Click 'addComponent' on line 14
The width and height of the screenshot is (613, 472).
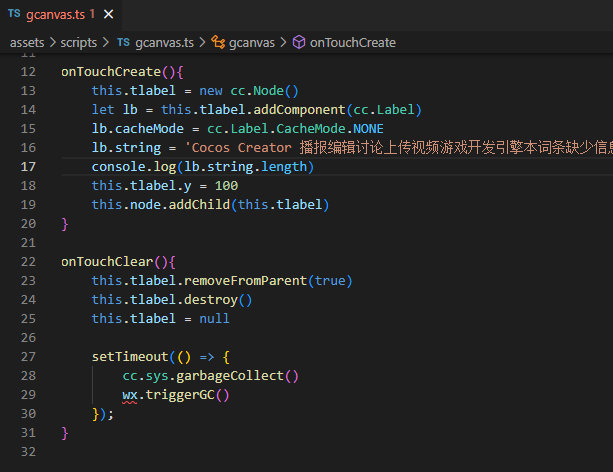tap(299, 110)
